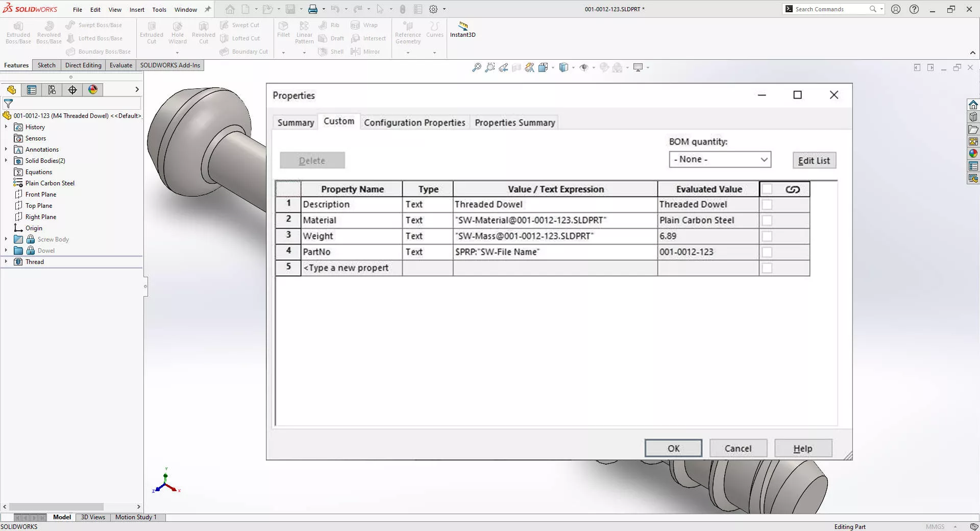This screenshot has width=980, height=531.
Task: Expand the Solid Bodies(2) tree node
Action: pos(6,161)
